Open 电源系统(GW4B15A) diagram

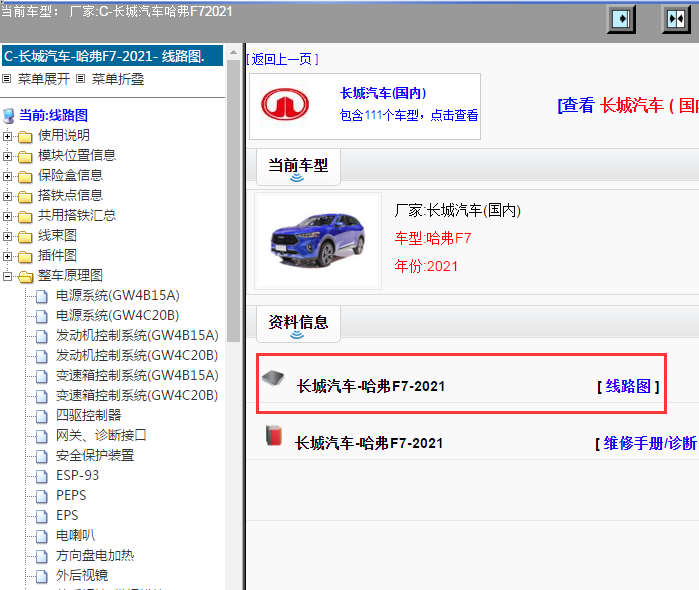[118, 296]
